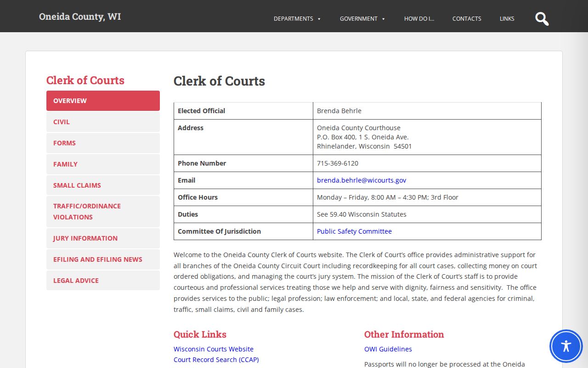The height and width of the screenshot is (368, 588).
Task: Click the Clerk of Courts sidebar heading
Action: point(85,80)
